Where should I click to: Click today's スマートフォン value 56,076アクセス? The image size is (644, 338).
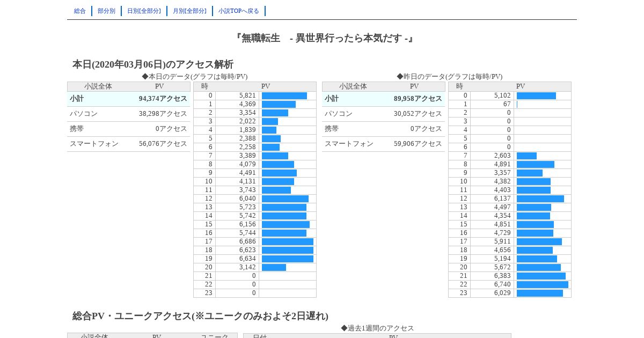click(x=163, y=144)
